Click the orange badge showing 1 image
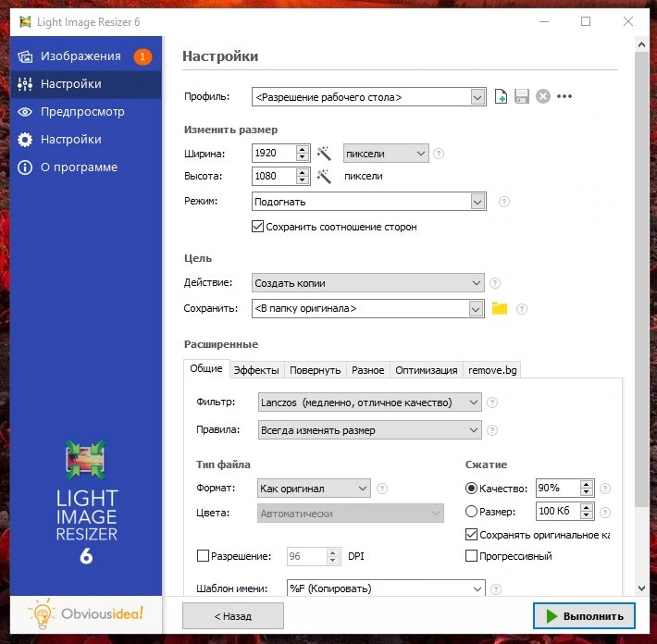Image resolution: width=657 pixels, height=644 pixels. 143,56
